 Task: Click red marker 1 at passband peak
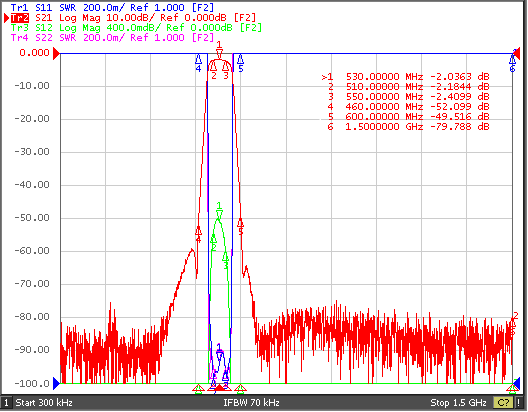click(219, 50)
